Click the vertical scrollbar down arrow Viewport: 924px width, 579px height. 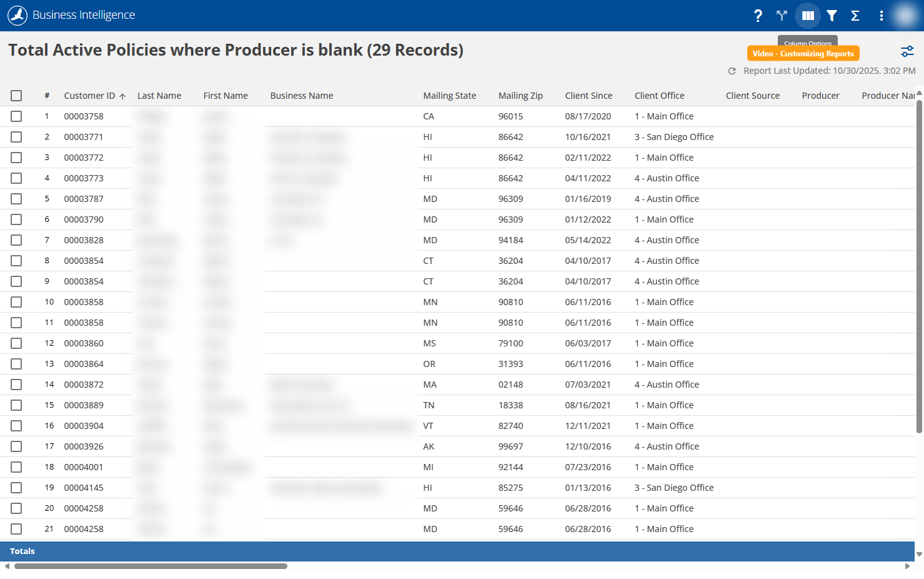919,554
